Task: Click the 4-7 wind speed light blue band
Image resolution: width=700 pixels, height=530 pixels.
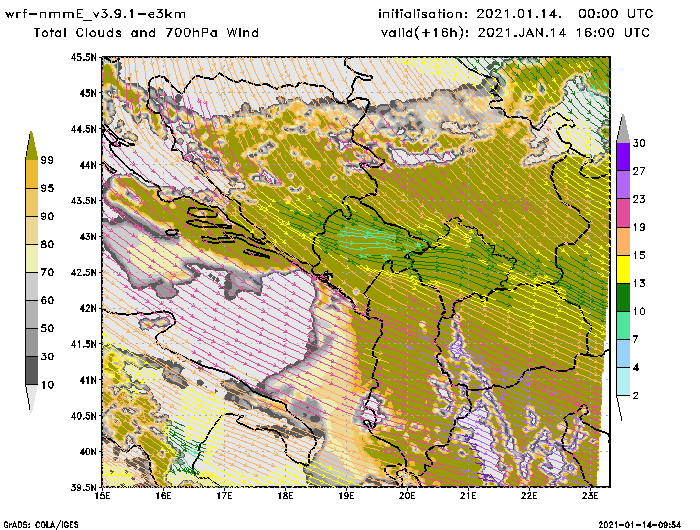Action: (623, 354)
